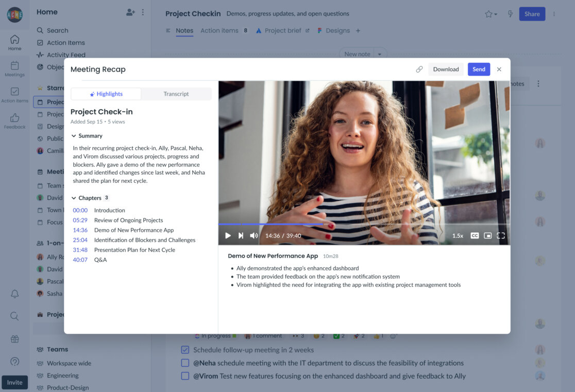The image size is (575, 392).
Task: Open Home in the left rail
Action: point(14,43)
